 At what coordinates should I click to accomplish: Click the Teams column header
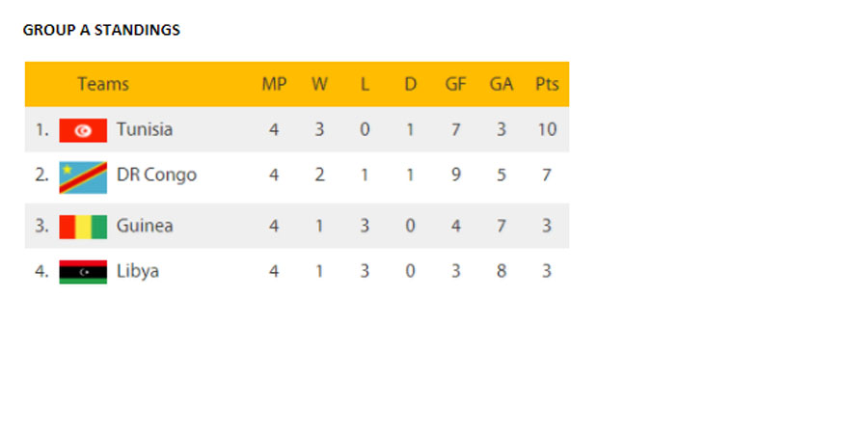click(103, 84)
